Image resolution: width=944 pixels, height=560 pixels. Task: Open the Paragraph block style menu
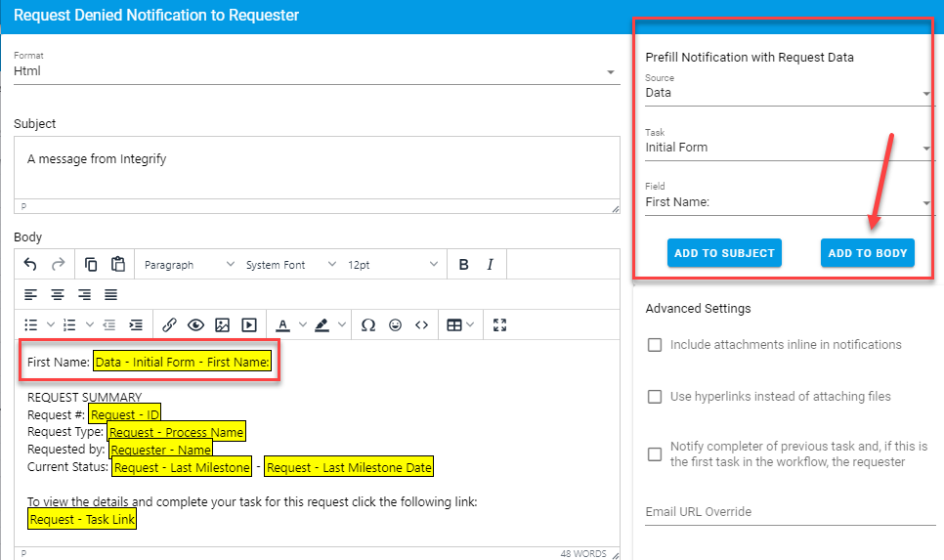189,265
